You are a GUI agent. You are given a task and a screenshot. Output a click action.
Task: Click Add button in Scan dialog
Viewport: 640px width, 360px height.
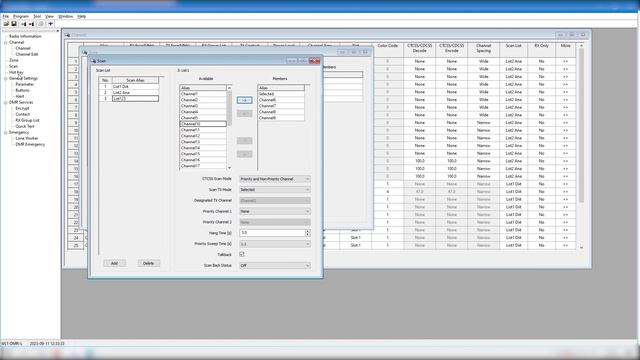point(114,263)
